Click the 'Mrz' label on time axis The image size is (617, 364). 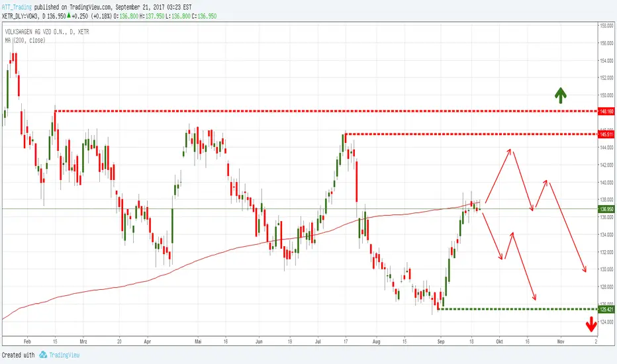83,341
